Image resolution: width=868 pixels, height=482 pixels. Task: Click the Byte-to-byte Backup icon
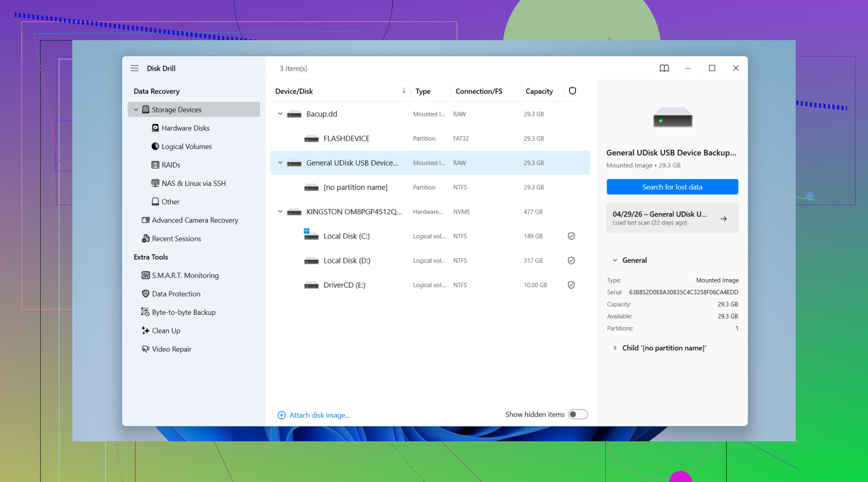[x=146, y=312]
